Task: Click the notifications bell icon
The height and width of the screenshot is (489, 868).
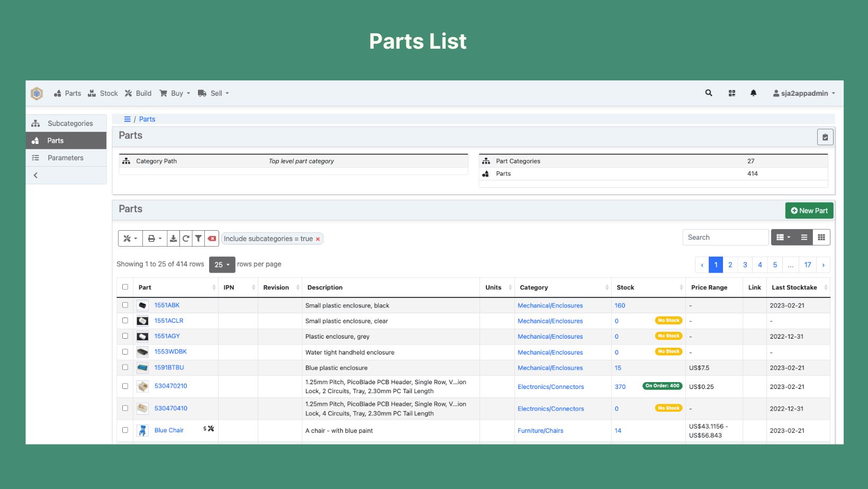Action: point(753,93)
